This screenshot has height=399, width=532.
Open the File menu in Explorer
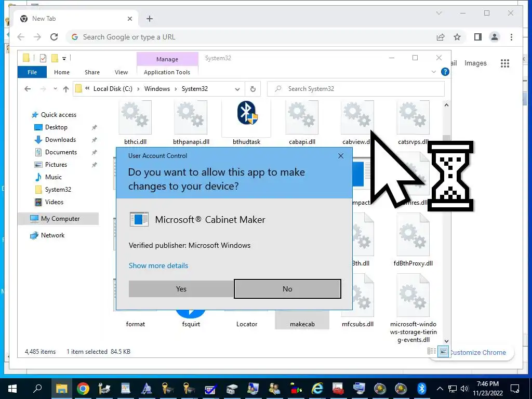click(x=32, y=72)
